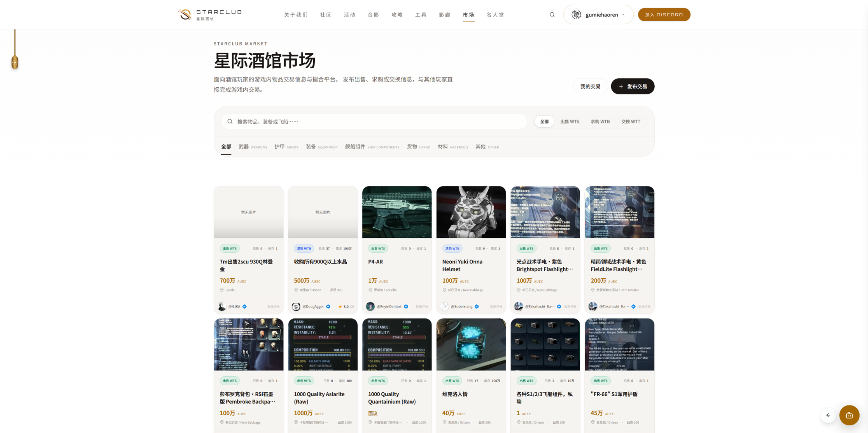Click the StarClub logo icon

[x=185, y=14]
